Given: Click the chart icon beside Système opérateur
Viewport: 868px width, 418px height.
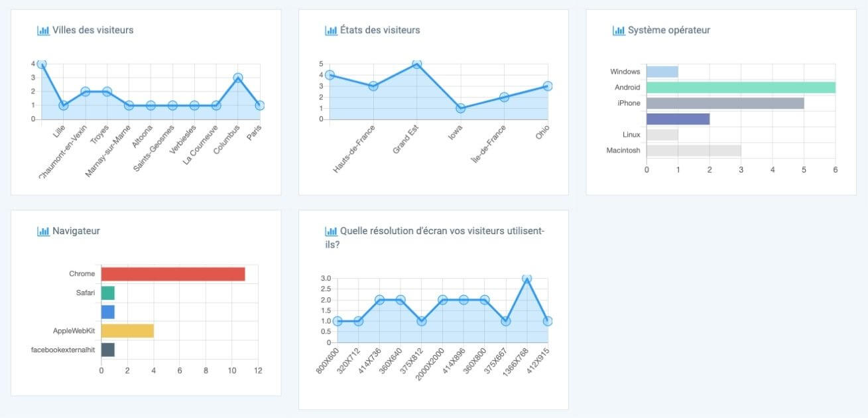Looking at the screenshot, I should 619,30.
